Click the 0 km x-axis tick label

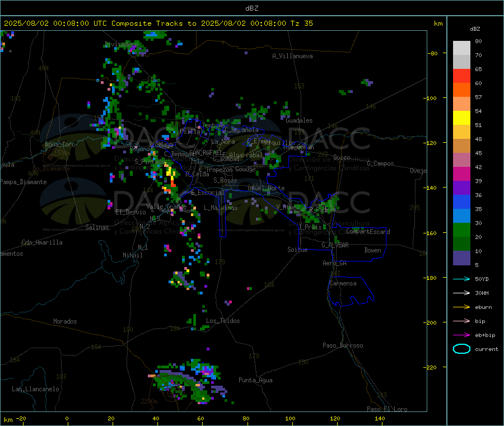coord(67,418)
